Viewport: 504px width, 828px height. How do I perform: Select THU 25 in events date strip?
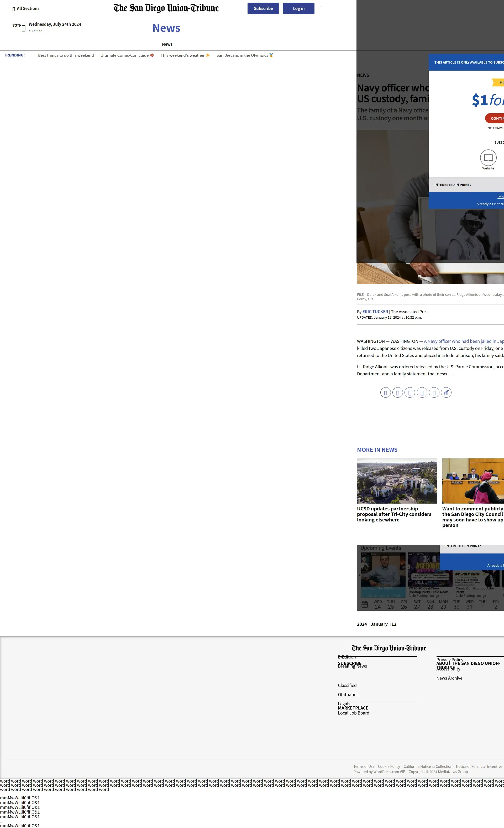(x=391, y=604)
